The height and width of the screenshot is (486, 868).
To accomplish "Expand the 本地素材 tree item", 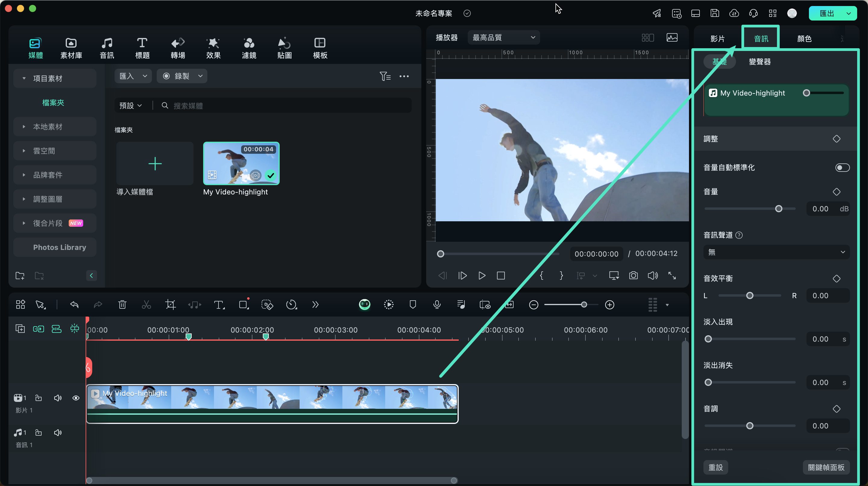I will coord(55,127).
